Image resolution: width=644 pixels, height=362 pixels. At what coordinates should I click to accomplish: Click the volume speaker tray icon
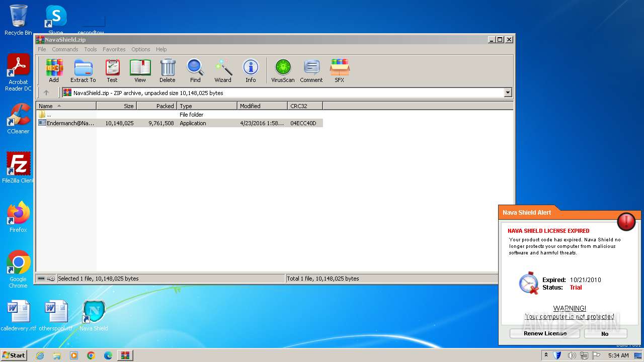click(572, 355)
